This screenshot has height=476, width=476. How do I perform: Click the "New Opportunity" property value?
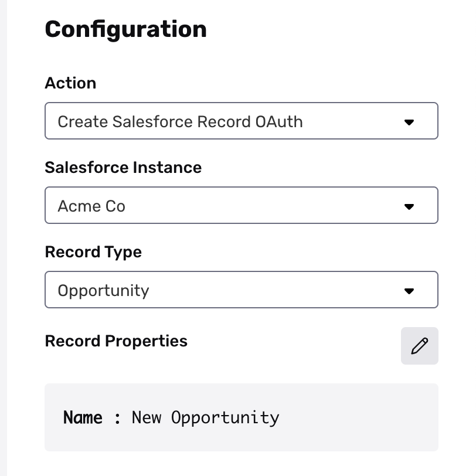[205, 417]
